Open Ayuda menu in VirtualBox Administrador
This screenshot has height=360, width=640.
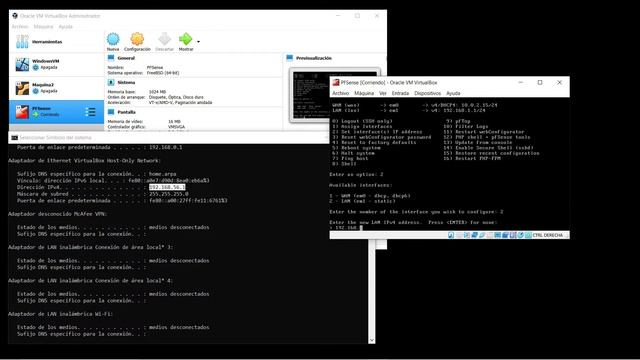tap(66, 27)
